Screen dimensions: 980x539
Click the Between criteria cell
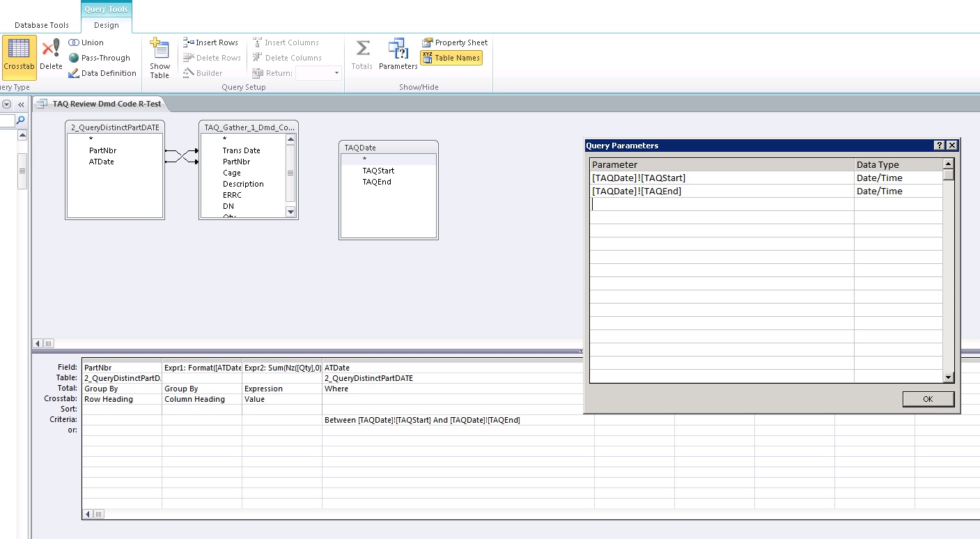point(458,420)
